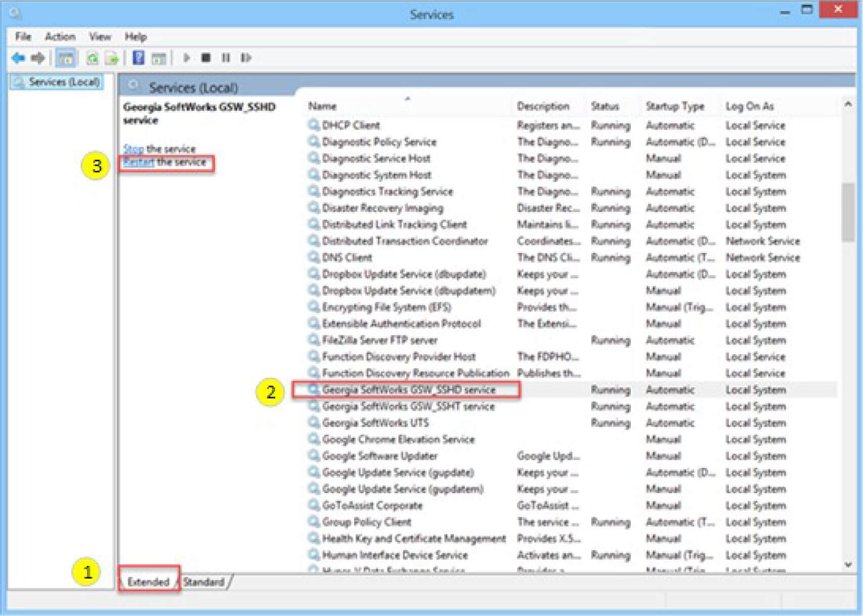This screenshot has height=616, width=863.
Task: Click the Restart the service link
Action: pyautogui.click(x=139, y=162)
